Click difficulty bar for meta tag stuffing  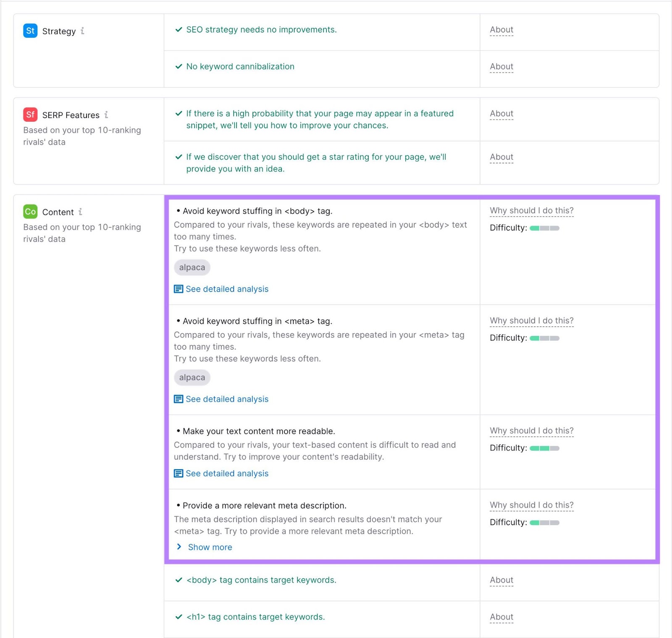(x=544, y=338)
